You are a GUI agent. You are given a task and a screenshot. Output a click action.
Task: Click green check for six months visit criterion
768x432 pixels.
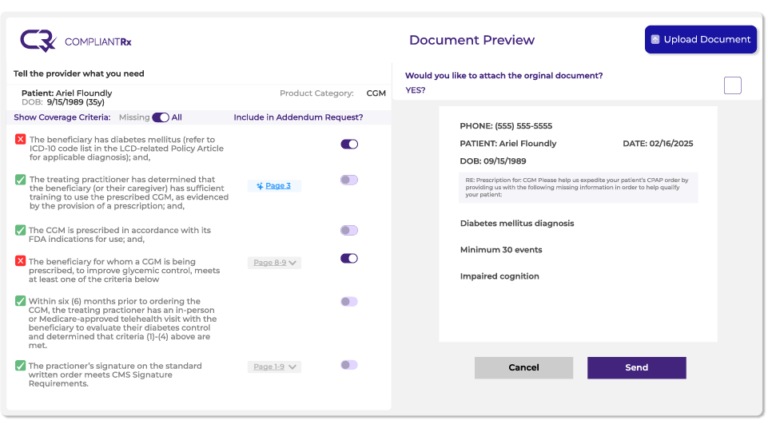click(21, 301)
